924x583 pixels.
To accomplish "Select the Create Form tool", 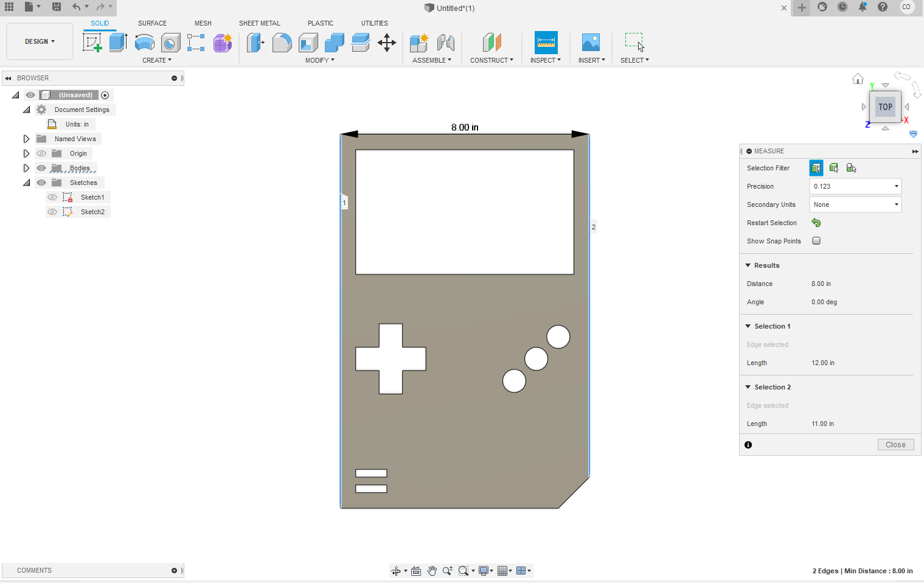I will [x=223, y=43].
